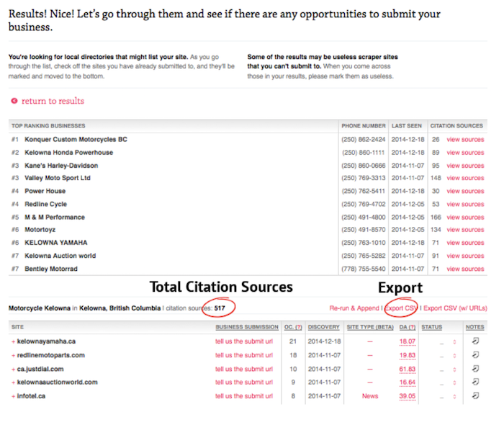View sources for KELOWNA YAMAHA
Image resolution: width=504 pixels, height=425 pixels.
tap(465, 243)
